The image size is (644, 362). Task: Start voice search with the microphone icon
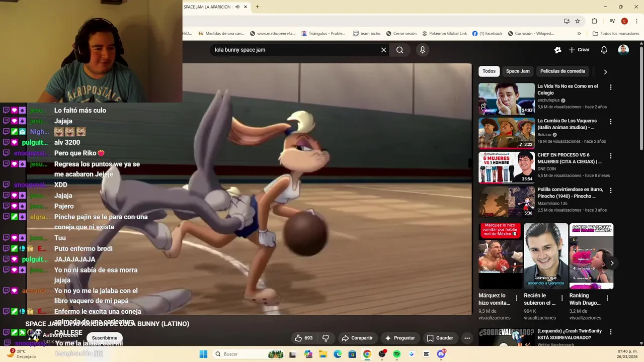pyautogui.click(x=423, y=50)
